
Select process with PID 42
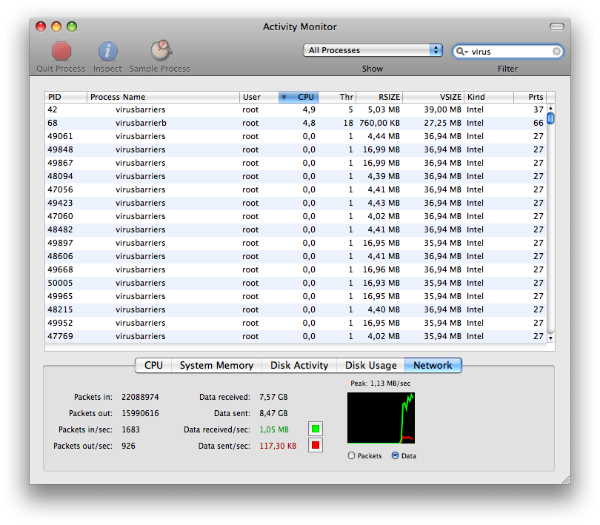[295, 110]
